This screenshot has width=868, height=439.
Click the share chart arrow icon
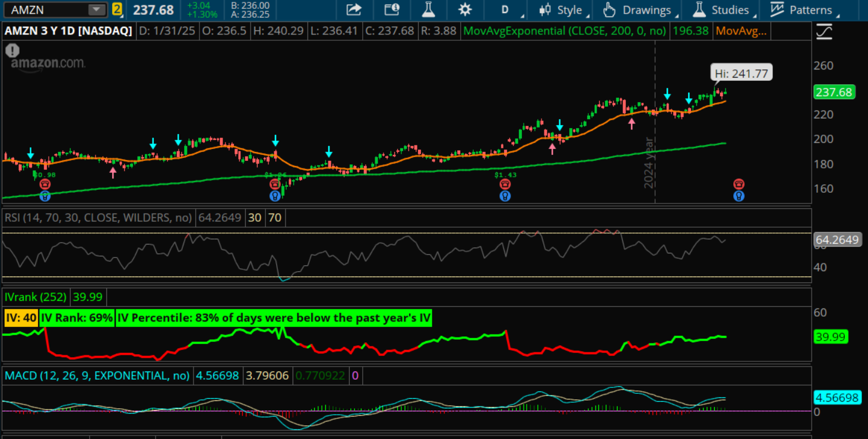click(354, 9)
